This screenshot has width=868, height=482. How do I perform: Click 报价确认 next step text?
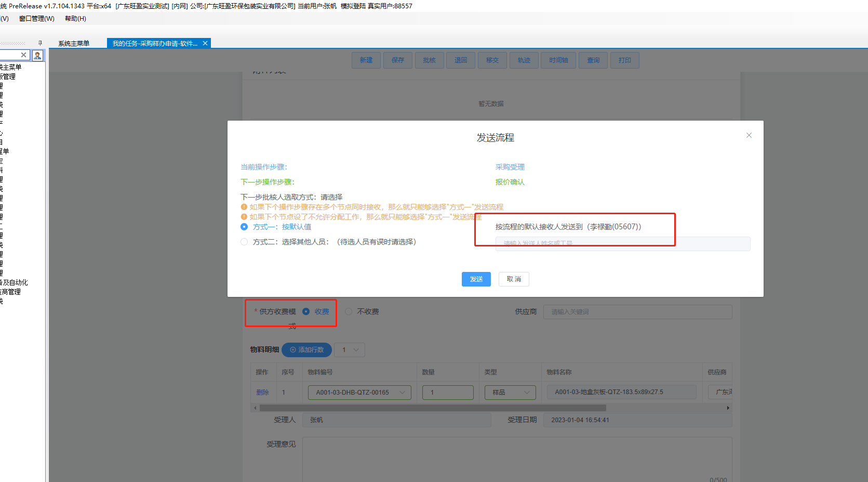pyautogui.click(x=510, y=182)
